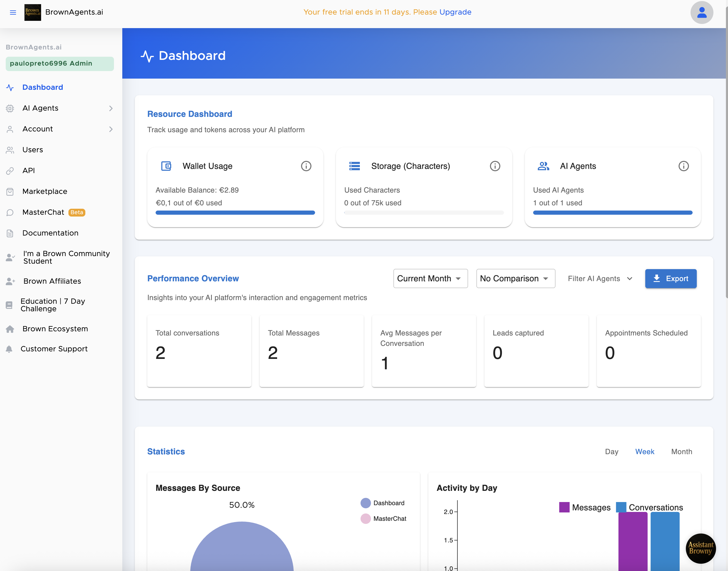Click the BrownAgents.ai logo

click(33, 12)
